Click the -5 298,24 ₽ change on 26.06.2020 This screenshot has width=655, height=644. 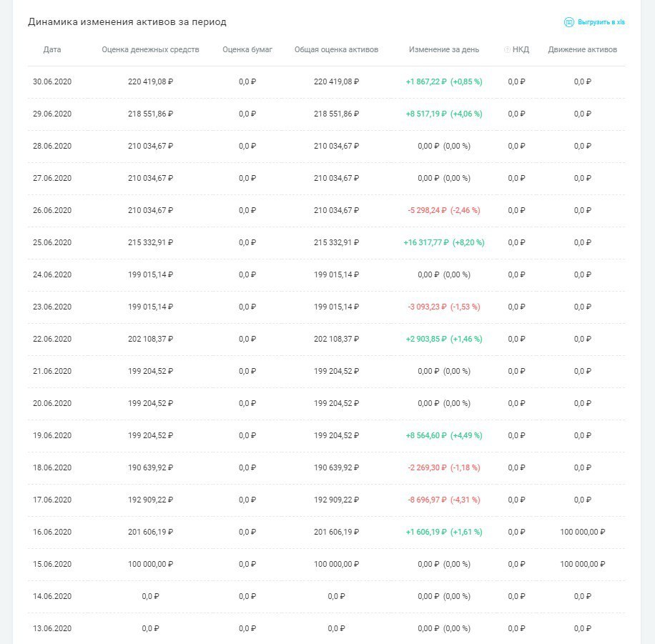(427, 210)
